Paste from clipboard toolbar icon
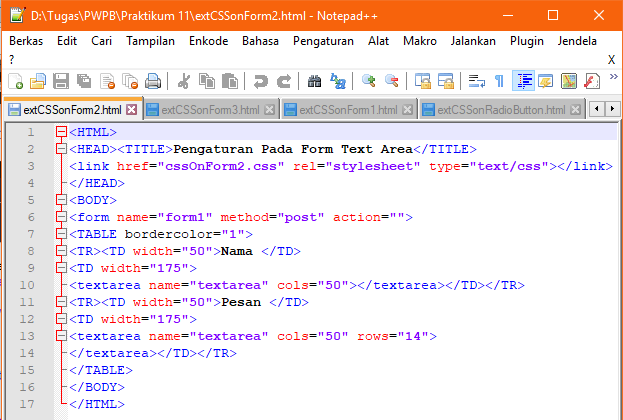Viewport: 623px width, 420px height. 230,81
